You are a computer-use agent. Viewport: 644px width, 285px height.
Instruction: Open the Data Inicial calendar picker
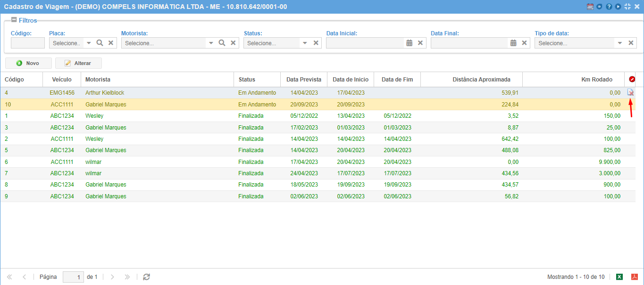[409, 43]
